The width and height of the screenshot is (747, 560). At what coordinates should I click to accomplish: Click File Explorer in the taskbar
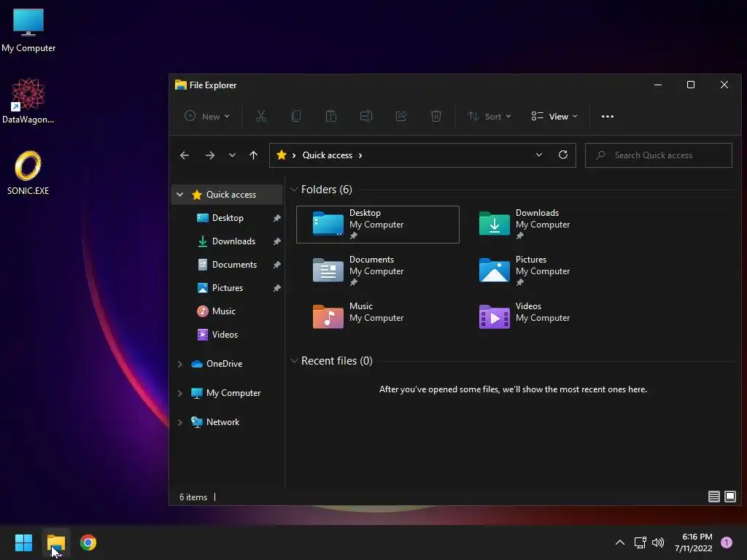pos(55,542)
